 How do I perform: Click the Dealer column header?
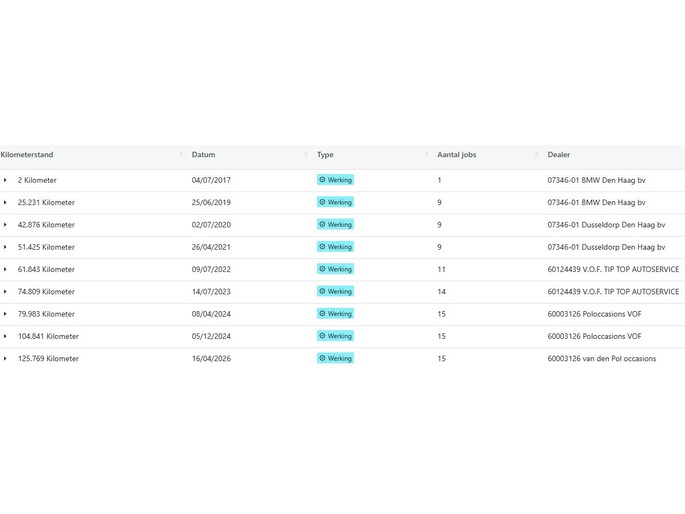[558, 155]
